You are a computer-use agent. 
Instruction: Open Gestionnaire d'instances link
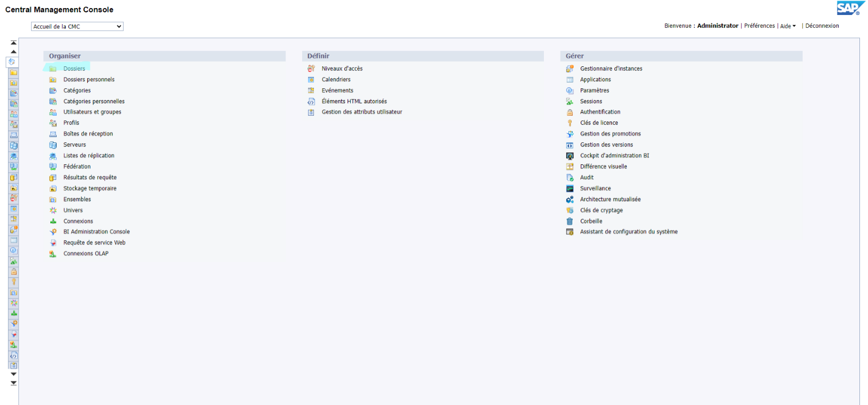tap(611, 68)
